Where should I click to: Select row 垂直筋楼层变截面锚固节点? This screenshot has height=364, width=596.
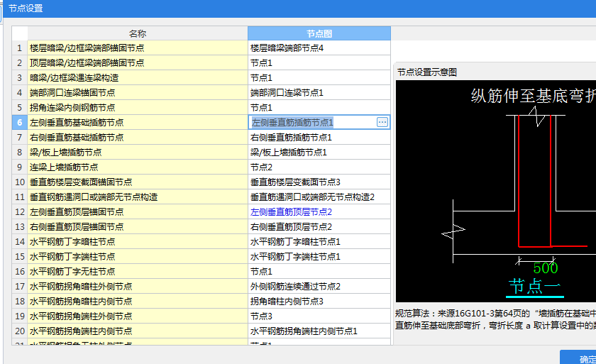pyautogui.click(x=138, y=182)
